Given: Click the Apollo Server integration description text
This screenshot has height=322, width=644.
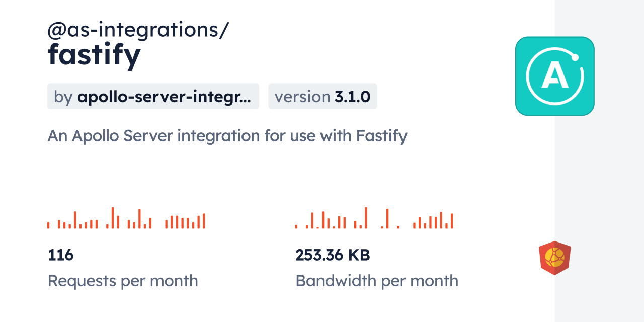Looking at the screenshot, I should coord(227,135).
